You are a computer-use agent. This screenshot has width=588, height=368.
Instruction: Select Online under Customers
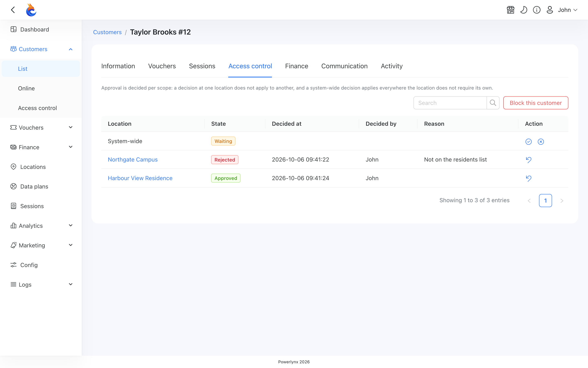[x=41, y=88]
